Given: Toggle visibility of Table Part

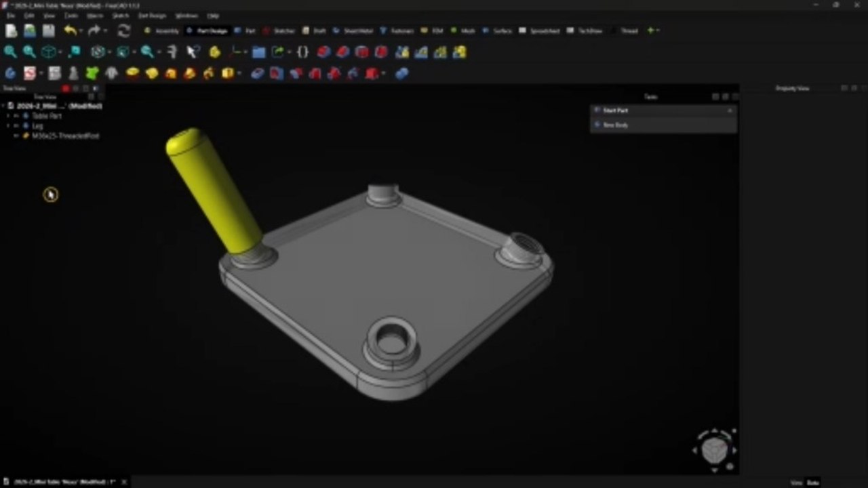Looking at the screenshot, I should 17,116.
